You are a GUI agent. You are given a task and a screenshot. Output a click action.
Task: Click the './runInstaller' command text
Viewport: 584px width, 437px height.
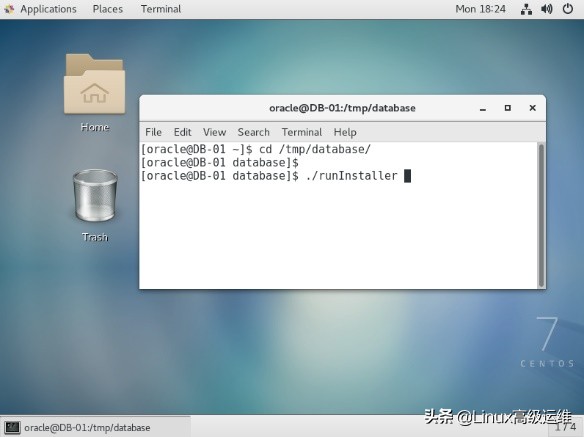coord(351,175)
